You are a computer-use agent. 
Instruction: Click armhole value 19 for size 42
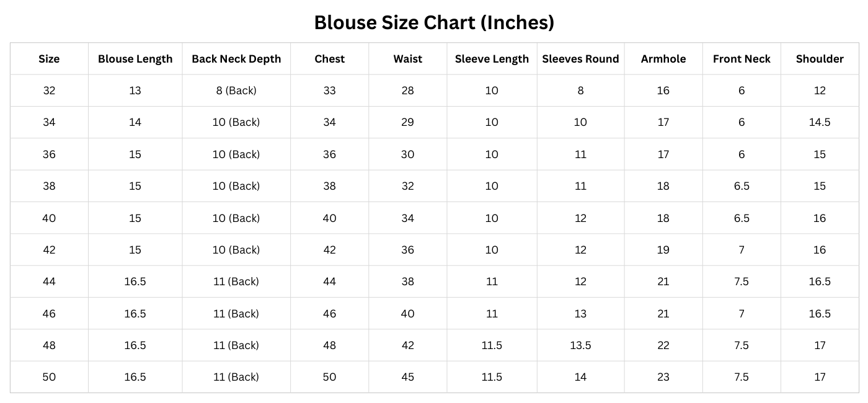663,250
